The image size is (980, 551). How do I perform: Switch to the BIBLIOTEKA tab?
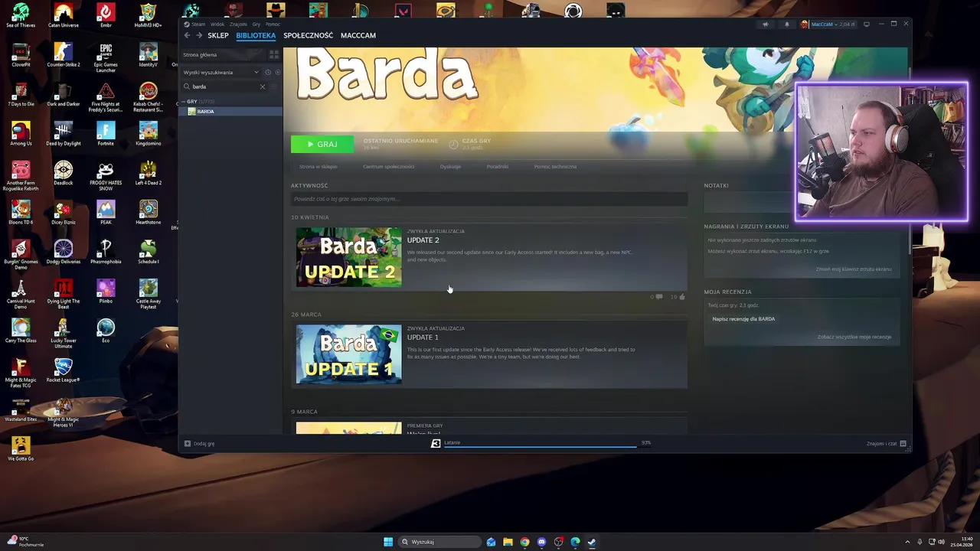pyautogui.click(x=256, y=35)
